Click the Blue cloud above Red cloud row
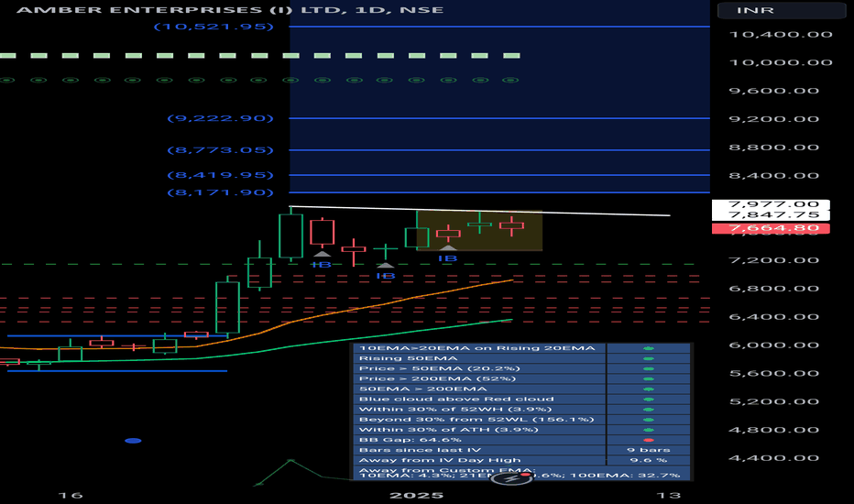 [521, 399]
